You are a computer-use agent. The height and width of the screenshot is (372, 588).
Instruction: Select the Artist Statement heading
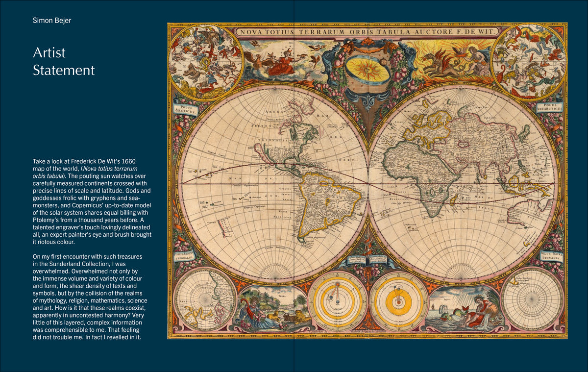[64, 61]
